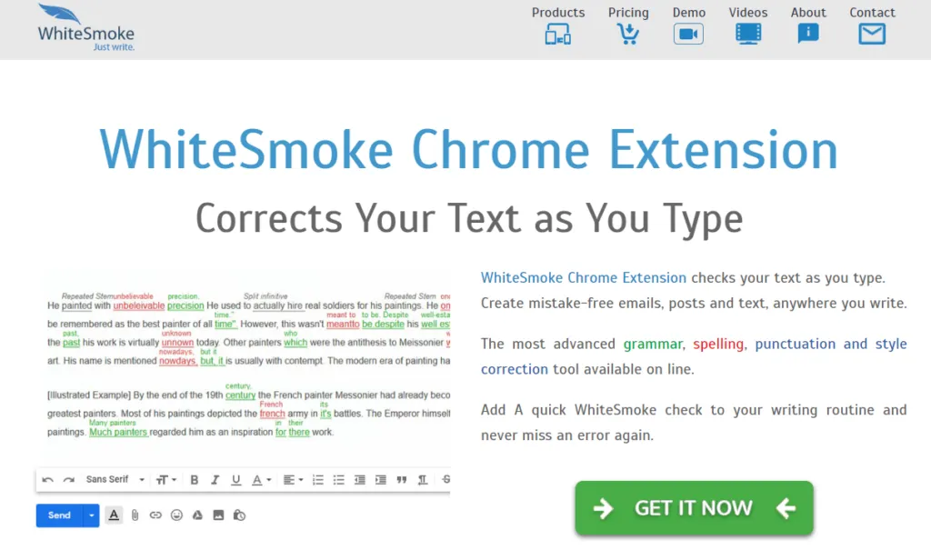This screenshot has height=560, width=931.
Task: Toggle the formatting options A icon
Action: pos(114,515)
